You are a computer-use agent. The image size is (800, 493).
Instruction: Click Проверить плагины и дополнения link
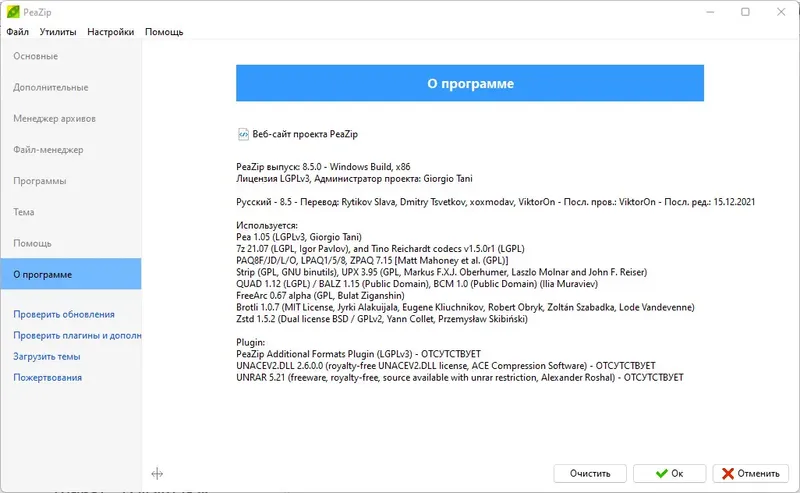point(77,335)
